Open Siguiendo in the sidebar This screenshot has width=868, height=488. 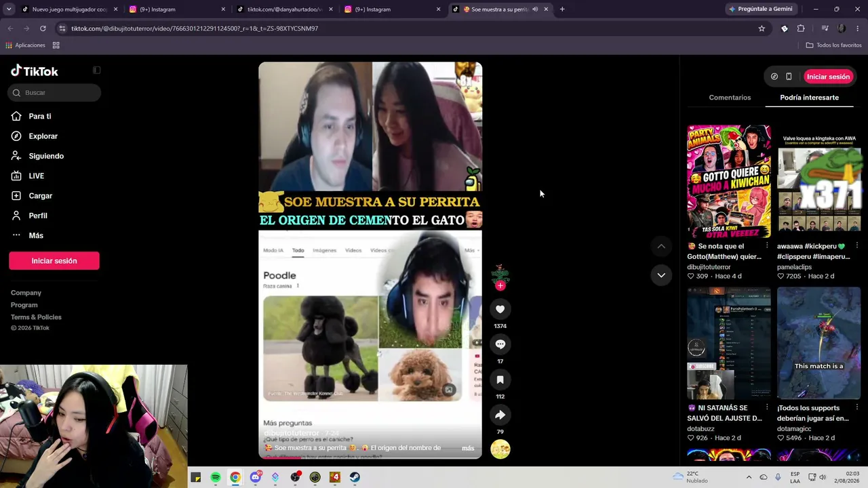click(x=46, y=156)
